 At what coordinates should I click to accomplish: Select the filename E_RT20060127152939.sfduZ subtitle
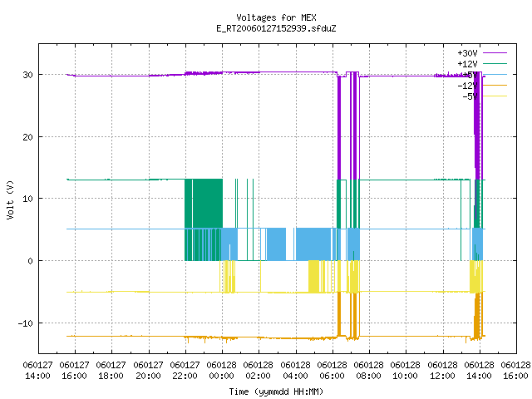[x=276, y=28]
